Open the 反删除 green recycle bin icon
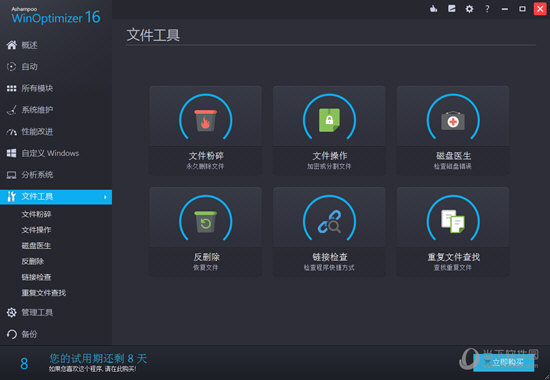The height and width of the screenshot is (380, 550). [x=206, y=222]
